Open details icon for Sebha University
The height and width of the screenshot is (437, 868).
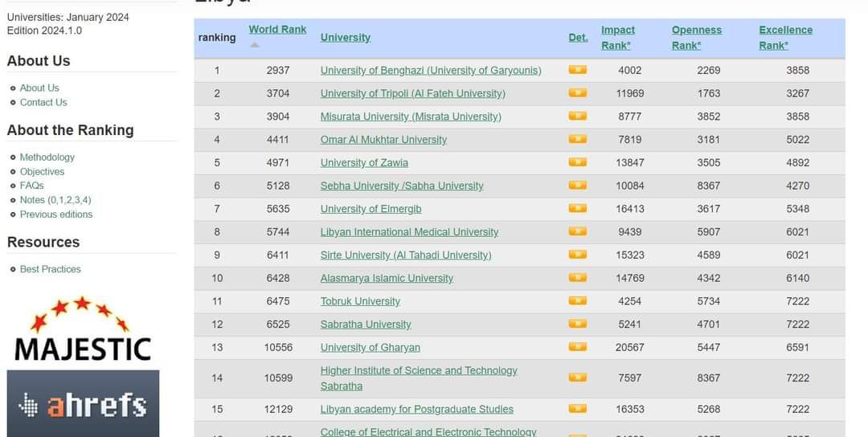[577, 186]
